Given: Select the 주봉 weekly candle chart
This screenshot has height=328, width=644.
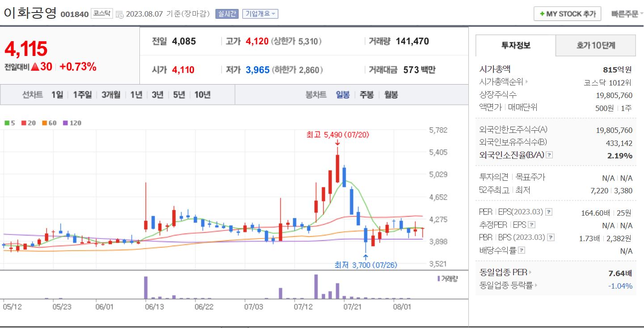Looking at the screenshot, I should pyautogui.click(x=367, y=95).
